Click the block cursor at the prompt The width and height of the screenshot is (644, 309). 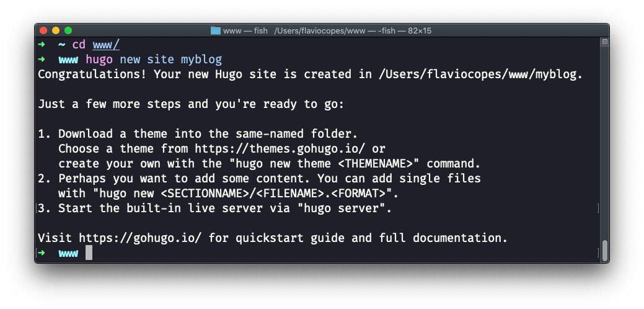(x=89, y=253)
